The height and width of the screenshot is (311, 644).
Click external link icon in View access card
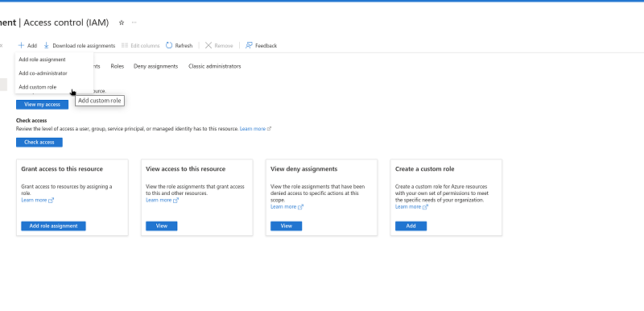click(175, 201)
